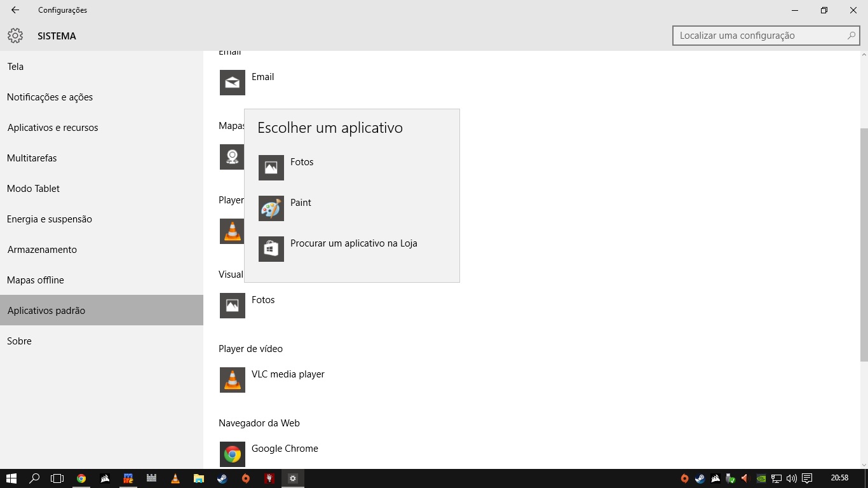
Task: Click the Steam icon in system tray
Action: coord(700,478)
